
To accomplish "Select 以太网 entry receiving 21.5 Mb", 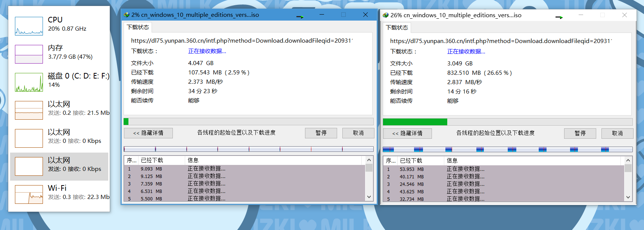I will (x=59, y=110).
